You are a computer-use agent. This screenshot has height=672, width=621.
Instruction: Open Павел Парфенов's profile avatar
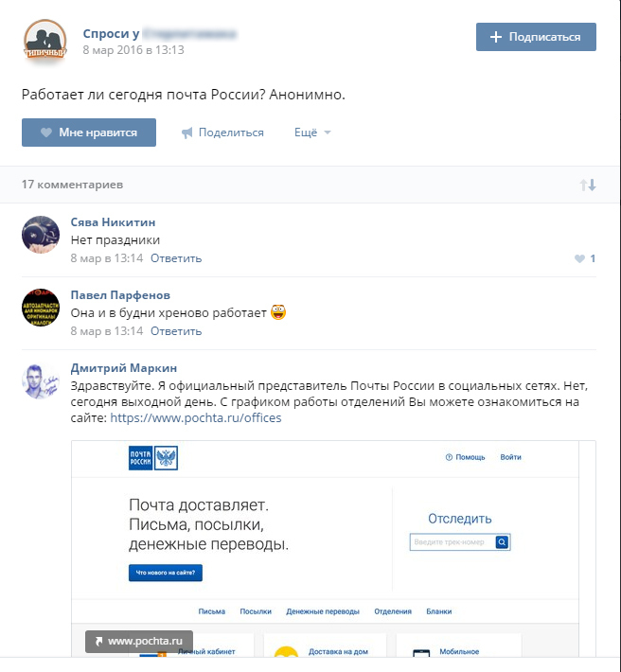tap(41, 308)
